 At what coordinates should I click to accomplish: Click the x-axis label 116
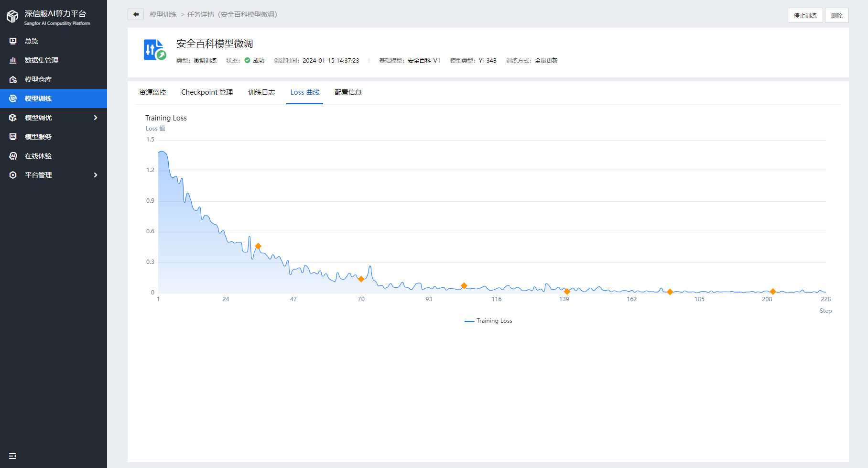(x=497, y=299)
